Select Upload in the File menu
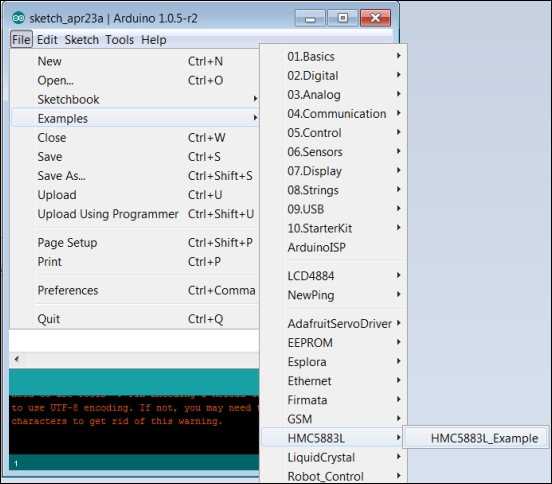Image resolution: width=552 pixels, height=484 pixels. point(135,195)
